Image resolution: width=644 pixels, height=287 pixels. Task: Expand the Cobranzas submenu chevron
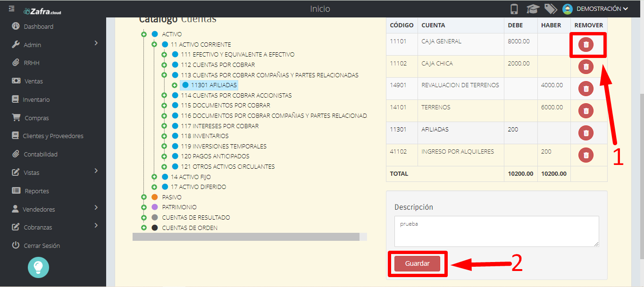(96, 225)
